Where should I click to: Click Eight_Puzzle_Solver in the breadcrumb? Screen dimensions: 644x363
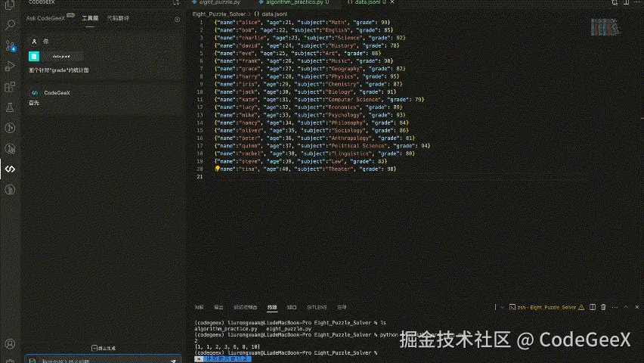219,14
